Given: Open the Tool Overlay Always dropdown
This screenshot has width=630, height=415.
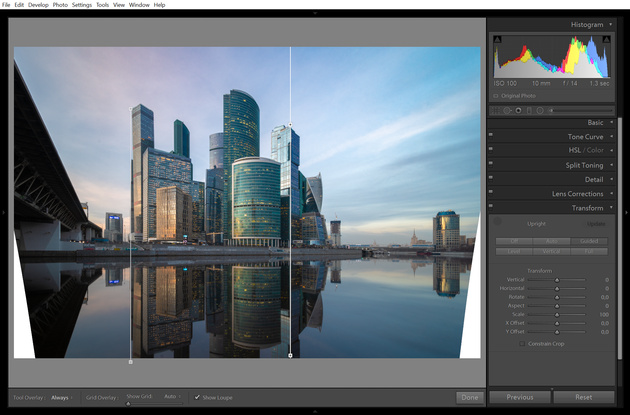Looking at the screenshot, I should [x=62, y=398].
